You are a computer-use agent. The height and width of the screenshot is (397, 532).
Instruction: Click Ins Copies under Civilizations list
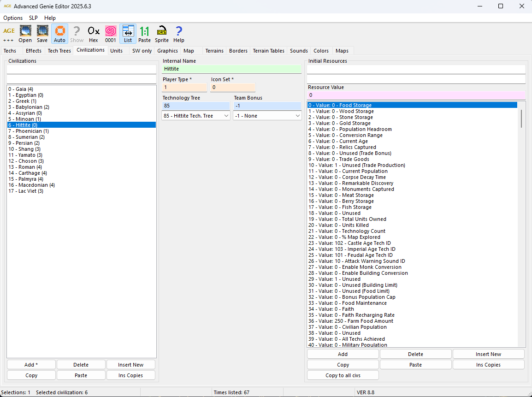click(130, 375)
